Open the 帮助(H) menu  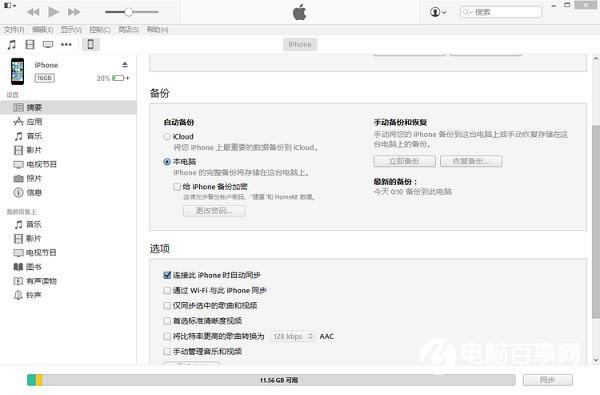tap(158, 30)
